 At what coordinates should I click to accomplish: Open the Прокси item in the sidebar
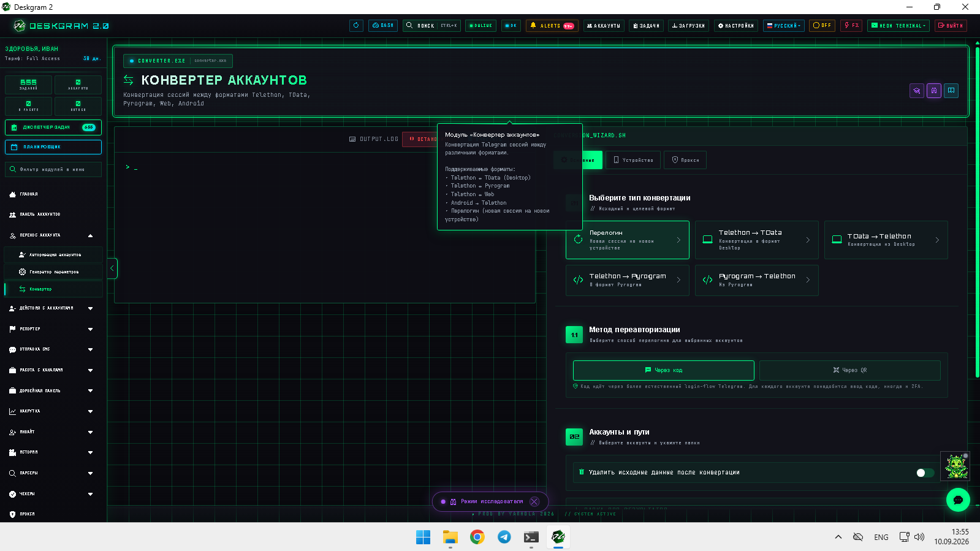52,514
